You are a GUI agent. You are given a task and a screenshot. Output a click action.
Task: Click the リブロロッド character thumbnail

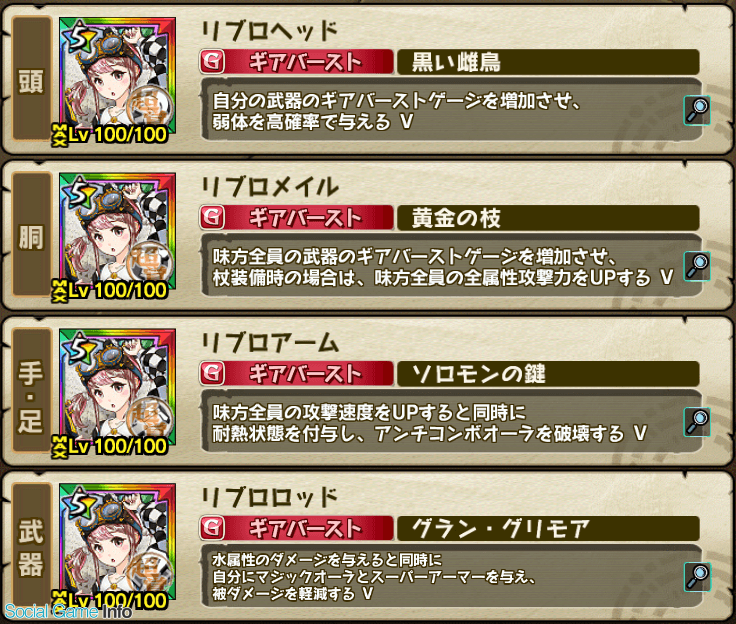pyautogui.click(x=117, y=544)
